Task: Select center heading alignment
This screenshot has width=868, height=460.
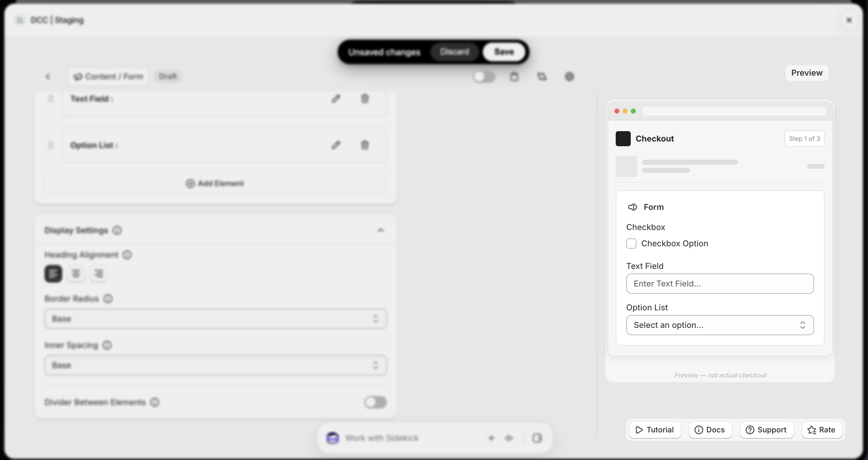Action: pos(76,273)
